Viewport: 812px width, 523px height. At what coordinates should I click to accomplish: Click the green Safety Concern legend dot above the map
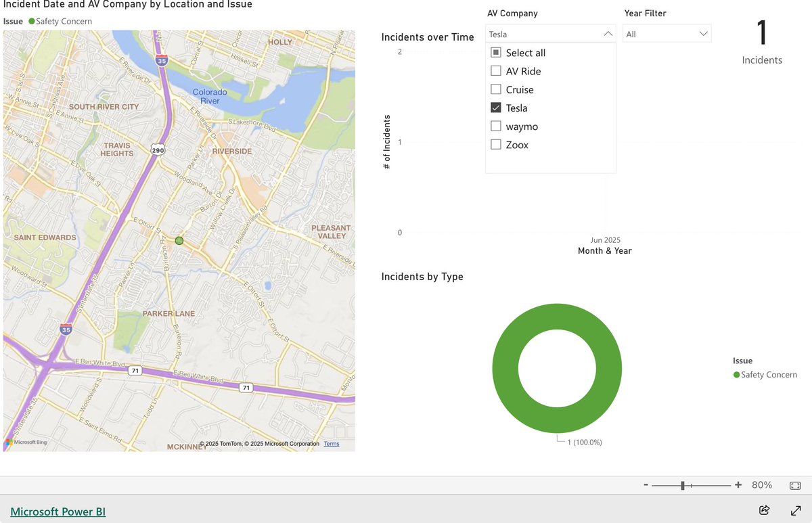pos(32,22)
